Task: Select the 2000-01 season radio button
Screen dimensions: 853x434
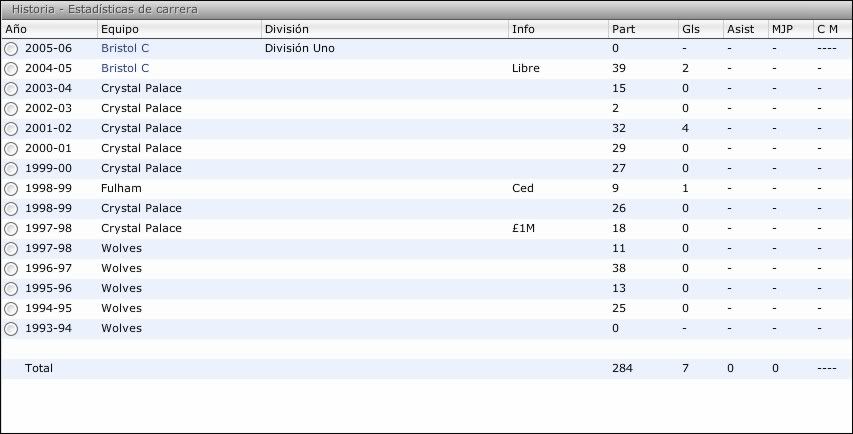Action: pos(11,149)
